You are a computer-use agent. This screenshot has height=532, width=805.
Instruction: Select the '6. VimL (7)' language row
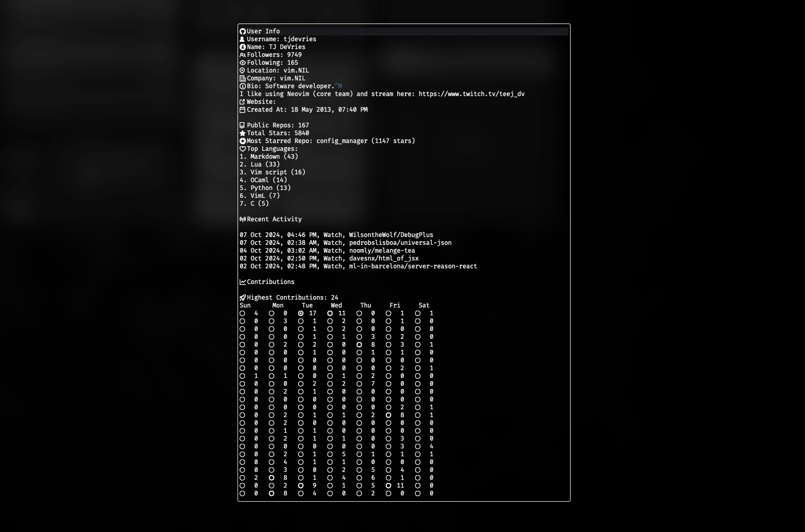pos(259,196)
